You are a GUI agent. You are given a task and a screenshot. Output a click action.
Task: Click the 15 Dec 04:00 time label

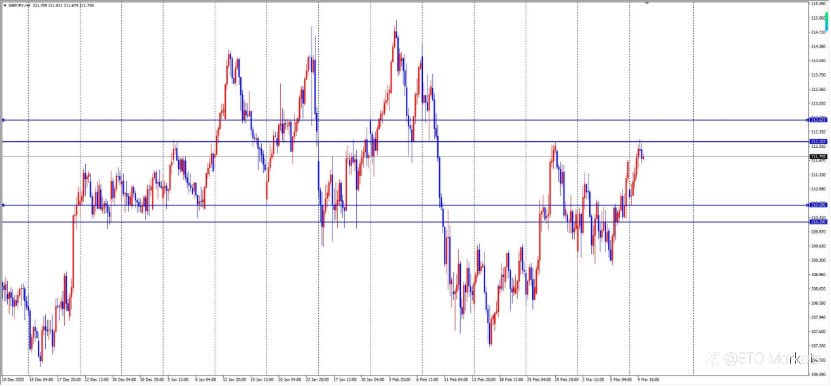[x=40, y=380]
